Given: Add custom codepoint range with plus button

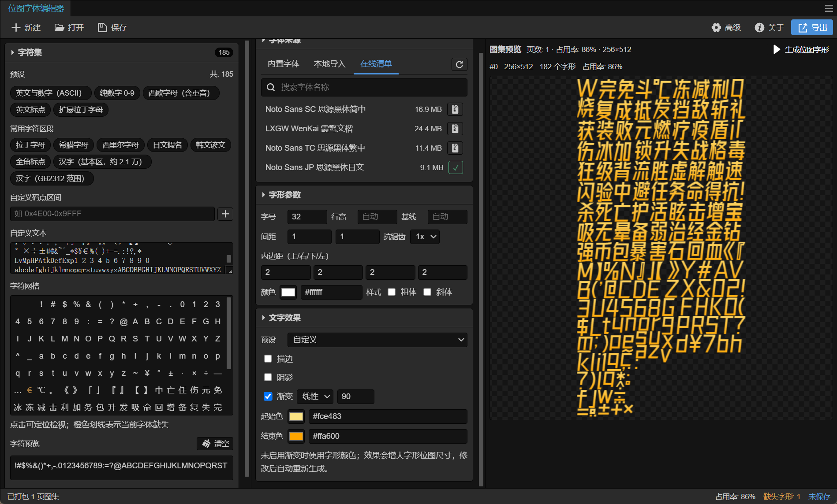Looking at the screenshot, I should (225, 214).
